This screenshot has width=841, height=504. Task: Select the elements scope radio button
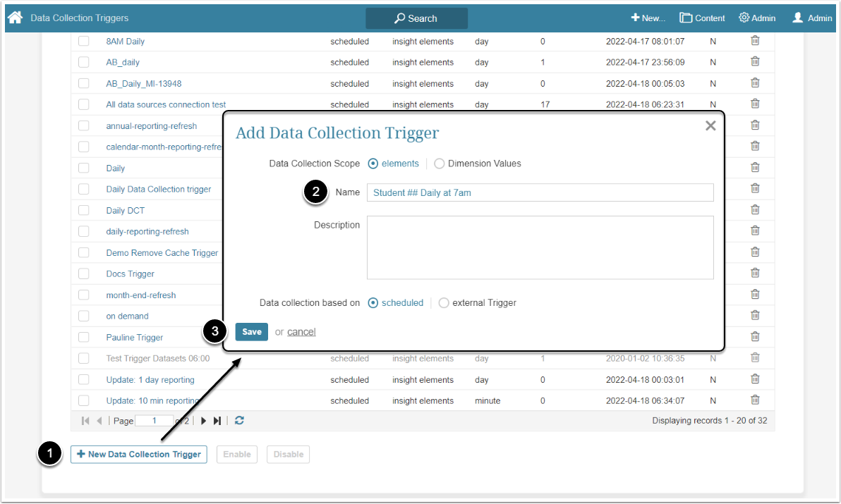(x=373, y=164)
